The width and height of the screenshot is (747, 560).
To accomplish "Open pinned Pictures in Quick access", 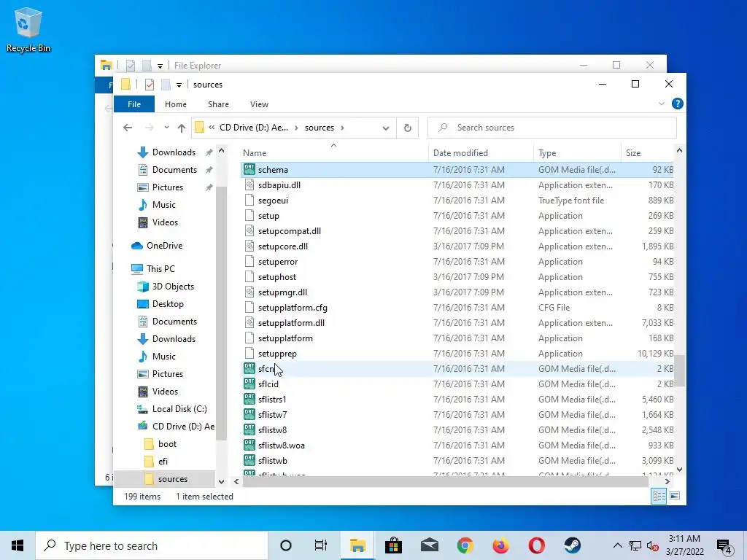I will click(168, 187).
